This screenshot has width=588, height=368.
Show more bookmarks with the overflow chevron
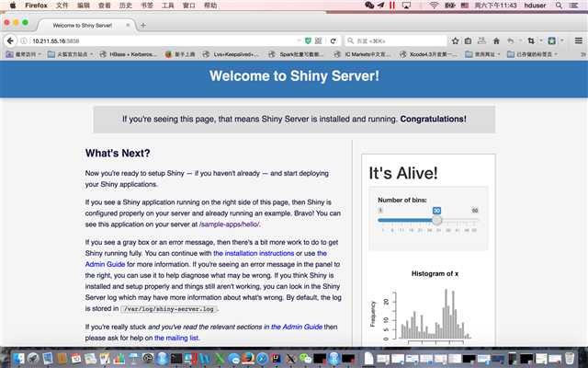[x=583, y=54]
